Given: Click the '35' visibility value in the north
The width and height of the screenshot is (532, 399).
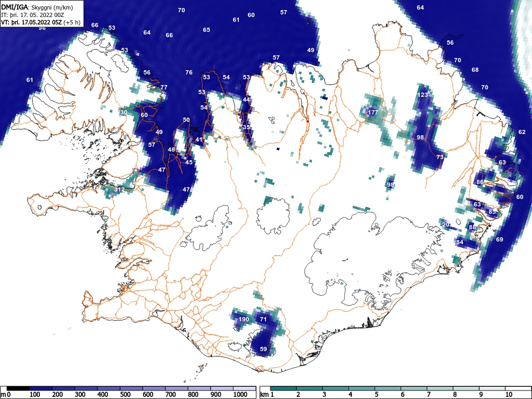Looking at the screenshot, I should coord(246,127).
